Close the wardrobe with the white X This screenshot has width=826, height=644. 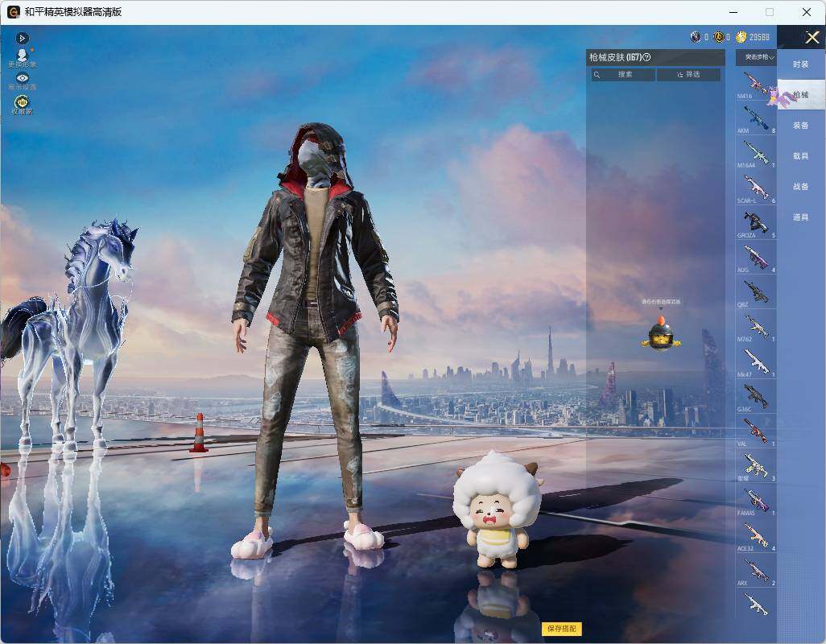[x=812, y=37]
